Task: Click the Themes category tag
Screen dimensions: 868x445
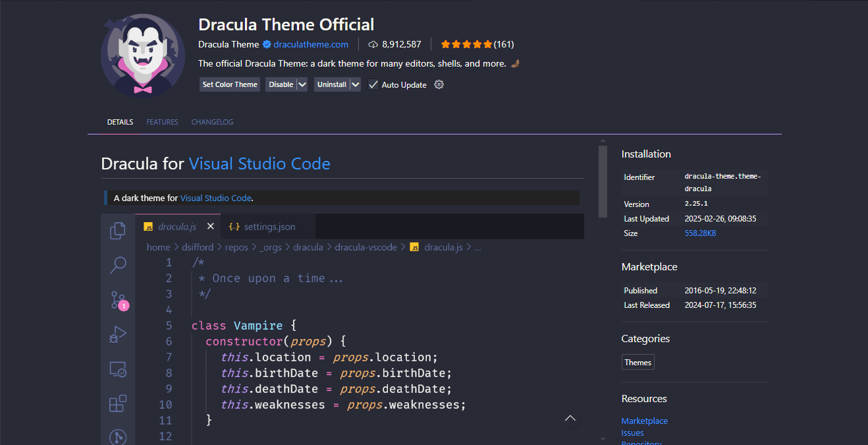Action: click(637, 362)
